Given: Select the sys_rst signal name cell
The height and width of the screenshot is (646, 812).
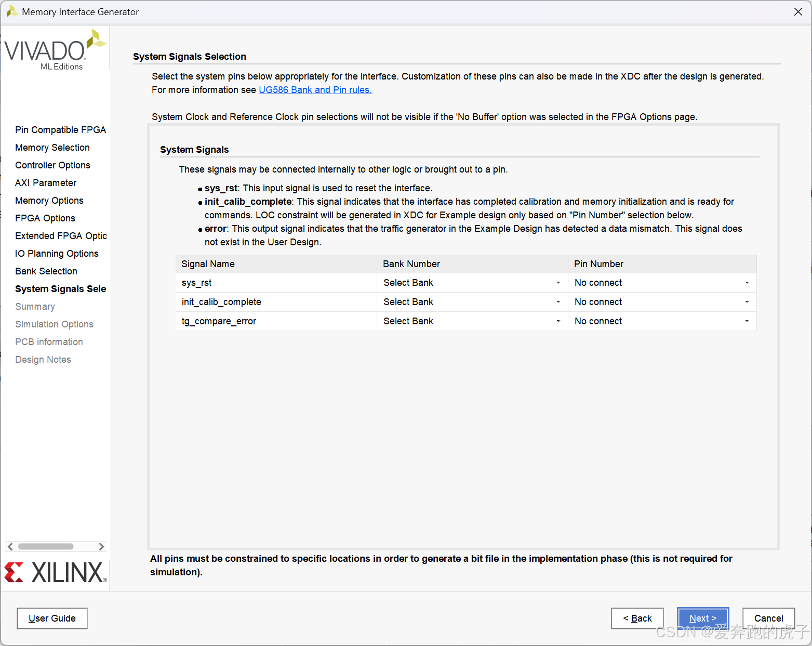Looking at the screenshot, I should coord(276,283).
